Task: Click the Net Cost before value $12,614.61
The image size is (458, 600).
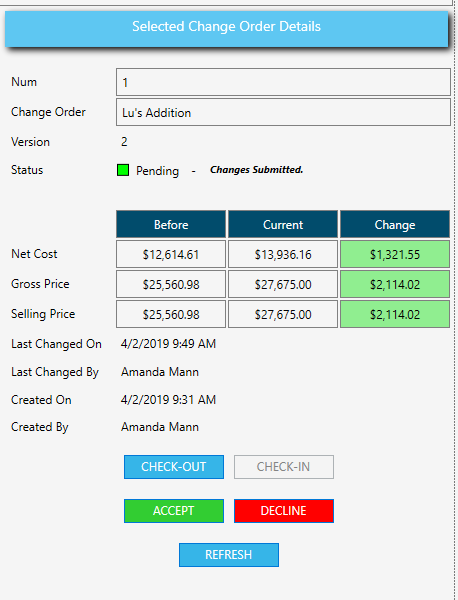Action: (x=171, y=254)
